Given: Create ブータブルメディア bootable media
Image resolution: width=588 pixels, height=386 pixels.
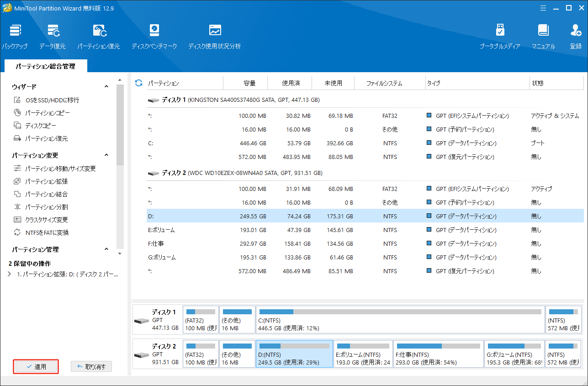Looking at the screenshot, I should tap(500, 37).
